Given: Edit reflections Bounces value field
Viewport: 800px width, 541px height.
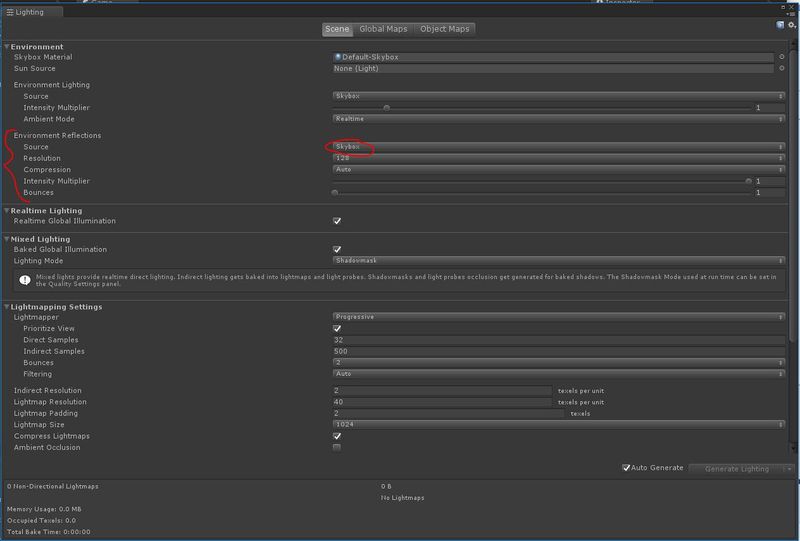Looking at the screenshot, I should 769,192.
